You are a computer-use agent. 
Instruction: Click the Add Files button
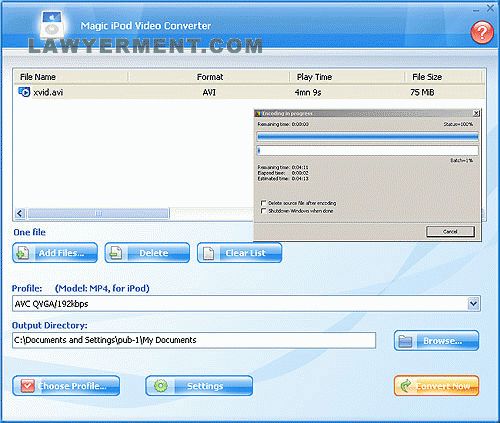click(55, 253)
